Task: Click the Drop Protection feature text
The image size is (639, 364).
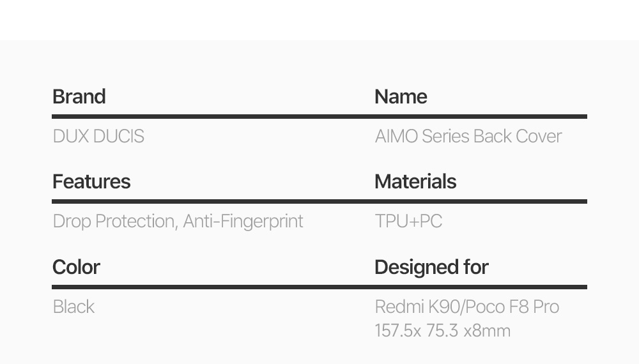Action: click(x=114, y=221)
